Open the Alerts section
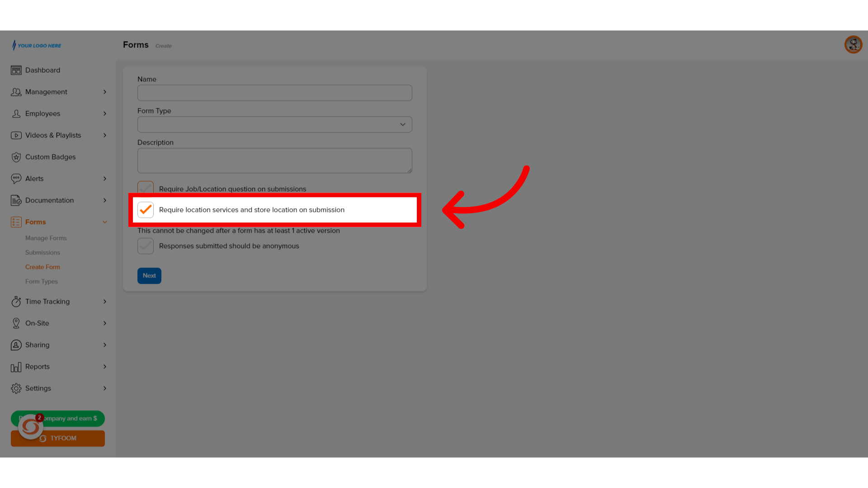 coord(58,178)
